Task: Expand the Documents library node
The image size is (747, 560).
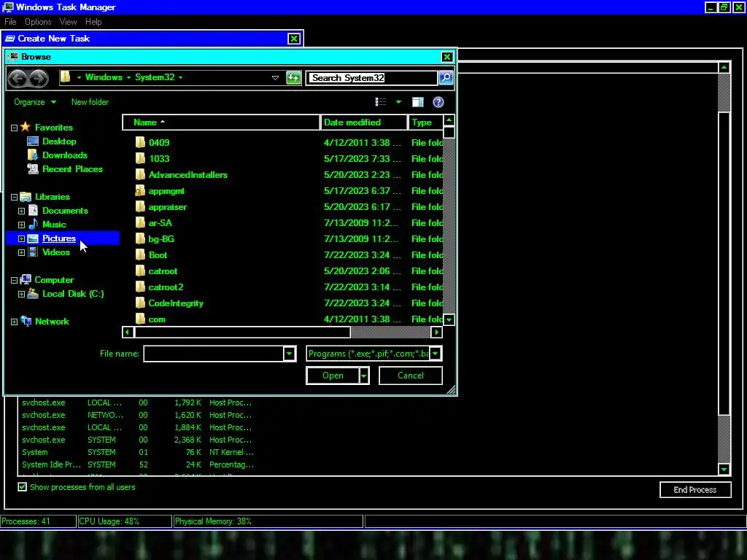Action: click(x=21, y=211)
